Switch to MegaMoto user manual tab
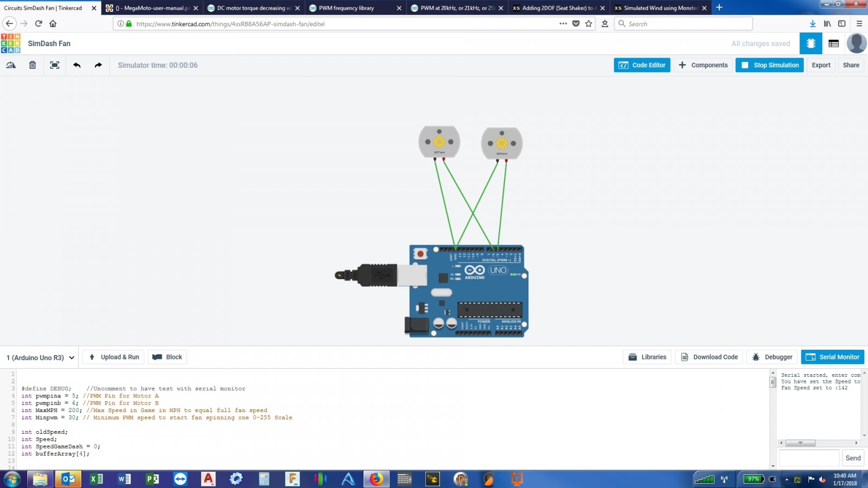Viewport: 868px width, 488px height. (x=152, y=8)
